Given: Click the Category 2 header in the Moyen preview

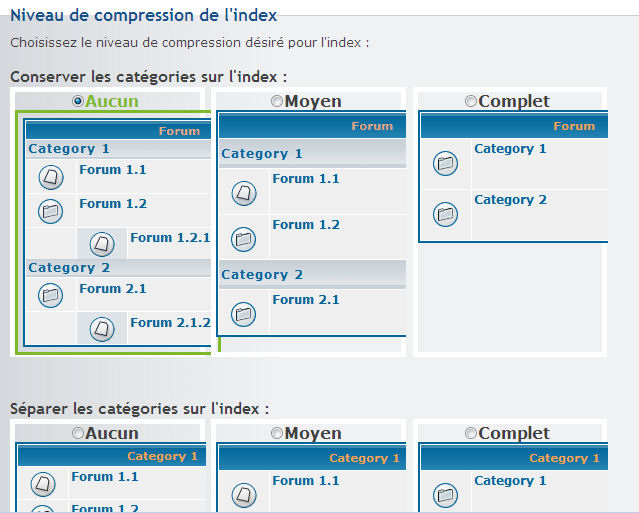Looking at the screenshot, I should 313,274.
